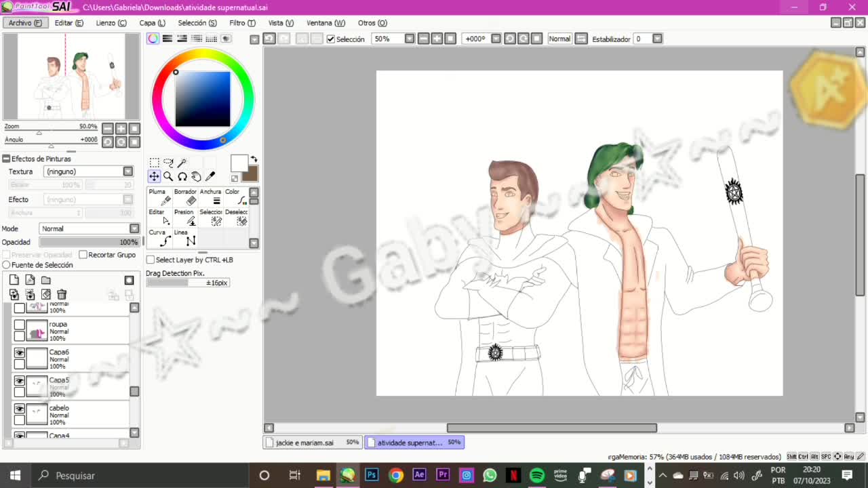This screenshot has width=868, height=488.
Task: Select the rectangular Selection tool
Action: point(154,163)
